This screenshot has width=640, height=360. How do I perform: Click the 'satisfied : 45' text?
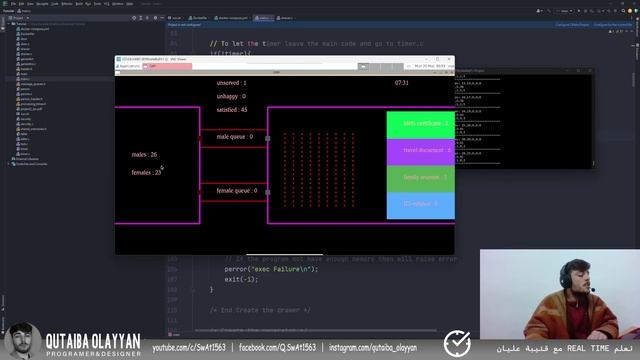[x=232, y=109]
